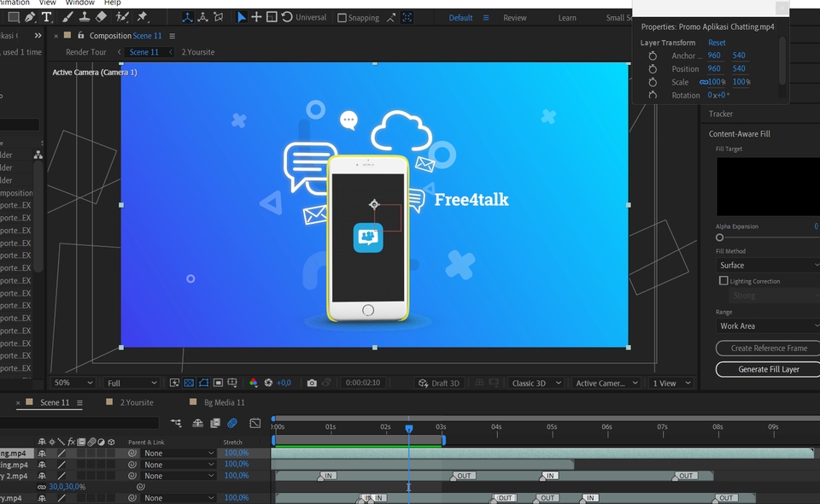Select the Puppet Pin tool
This screenshot has width=820, height=504.
coord(142,17)
